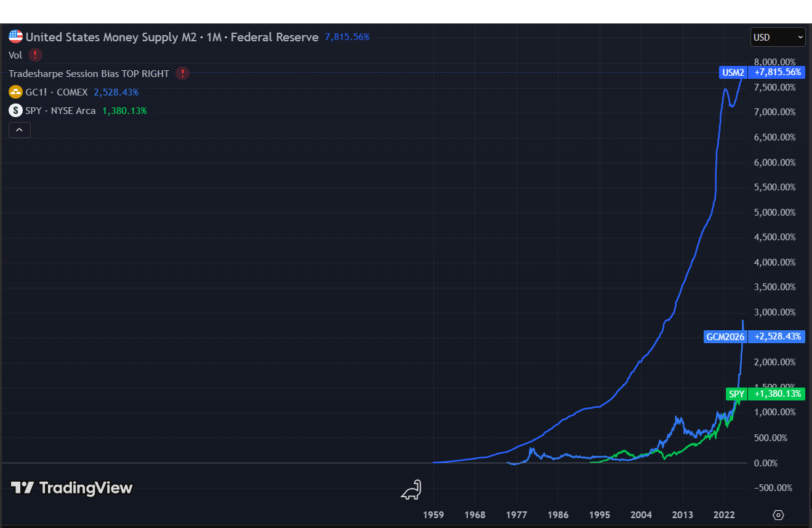Click the 8,000.00% price axis label
The width and height of the screenshot is (812, 528).
point(774,62)
